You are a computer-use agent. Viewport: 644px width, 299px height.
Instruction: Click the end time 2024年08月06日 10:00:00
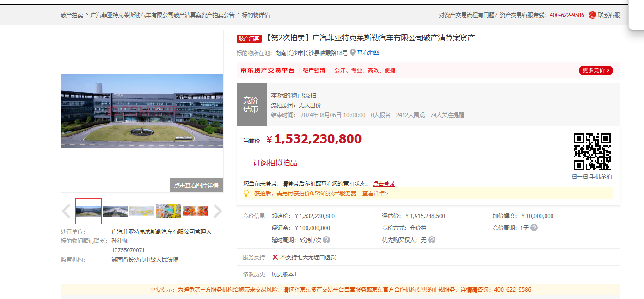pyautogui.click(x=333, y=115)
